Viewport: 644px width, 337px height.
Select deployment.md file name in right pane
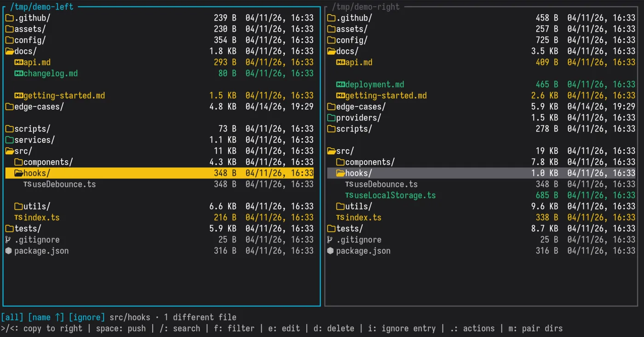click(375, 84)
